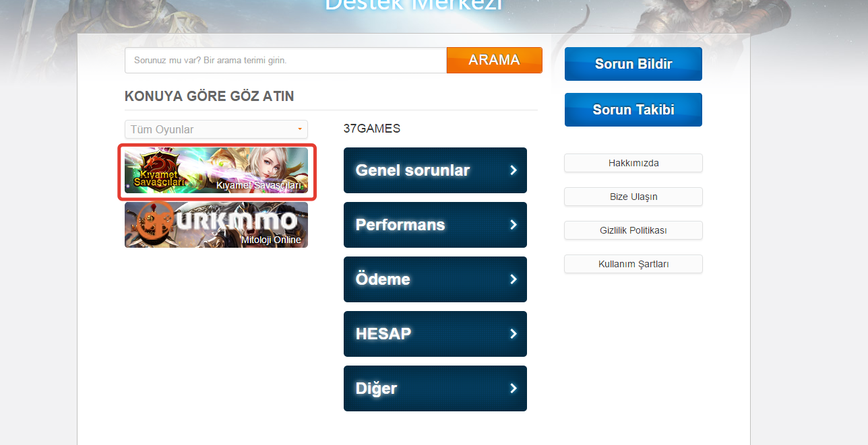Click the chevron arrow on HESAP
This screenshot has height=445, width=868.
[514, 334]
